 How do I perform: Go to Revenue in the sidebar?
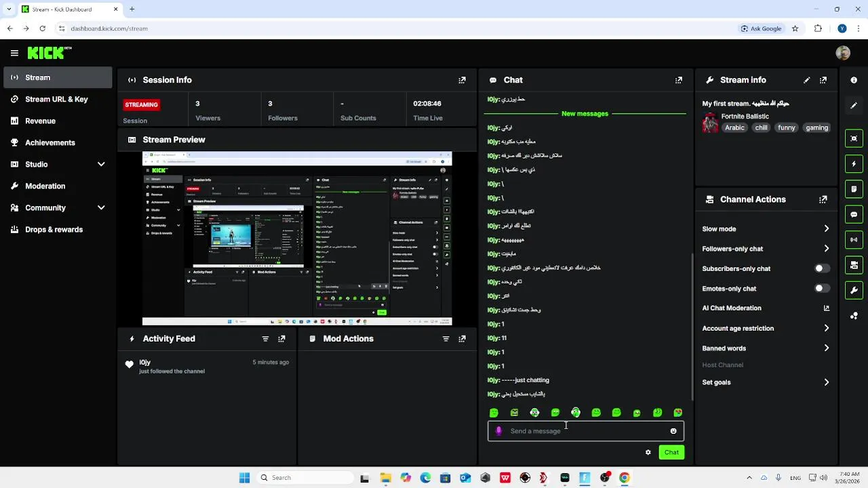coord(58,121)
